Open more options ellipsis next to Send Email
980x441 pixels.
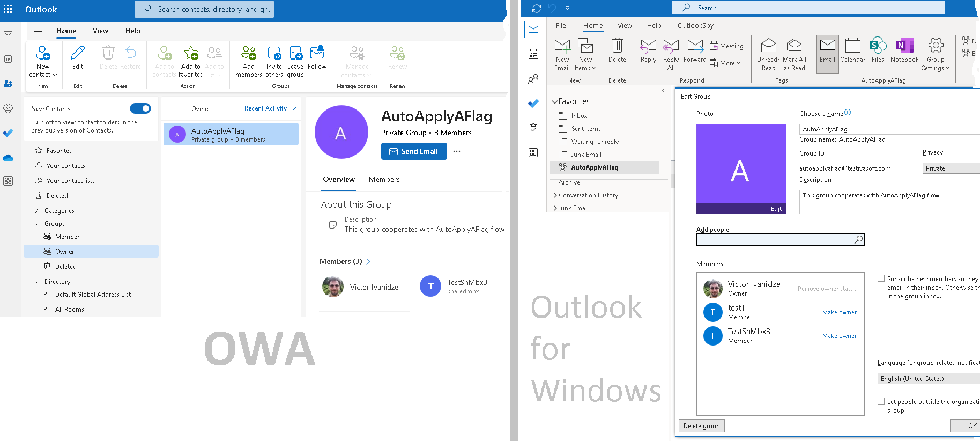pyautogui.click(x=457, y=151)
